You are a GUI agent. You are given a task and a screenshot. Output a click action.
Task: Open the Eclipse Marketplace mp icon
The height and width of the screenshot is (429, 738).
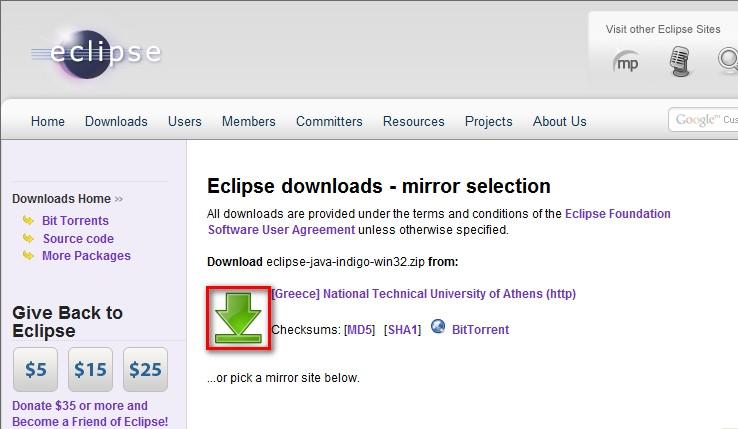pos(626,62)
